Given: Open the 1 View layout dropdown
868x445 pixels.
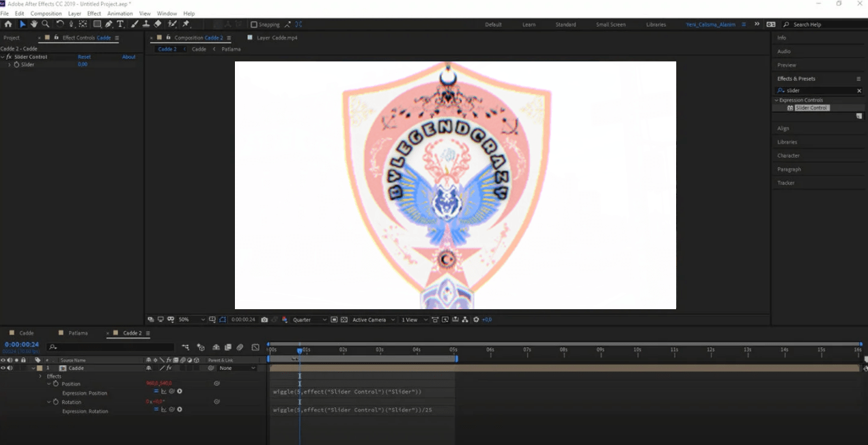Looking at the screenshot, I should click(x=414, y=319).
